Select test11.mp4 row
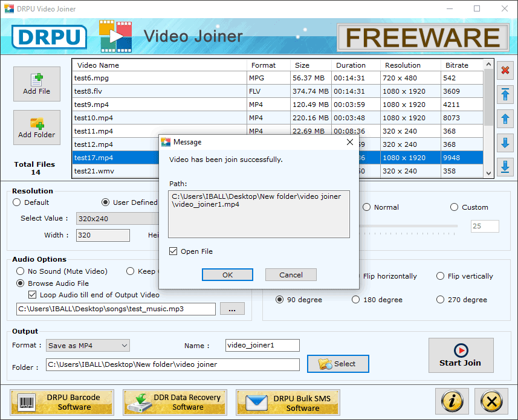The width and height of the screenshot is (518, 420). click(x=277, y=131)
